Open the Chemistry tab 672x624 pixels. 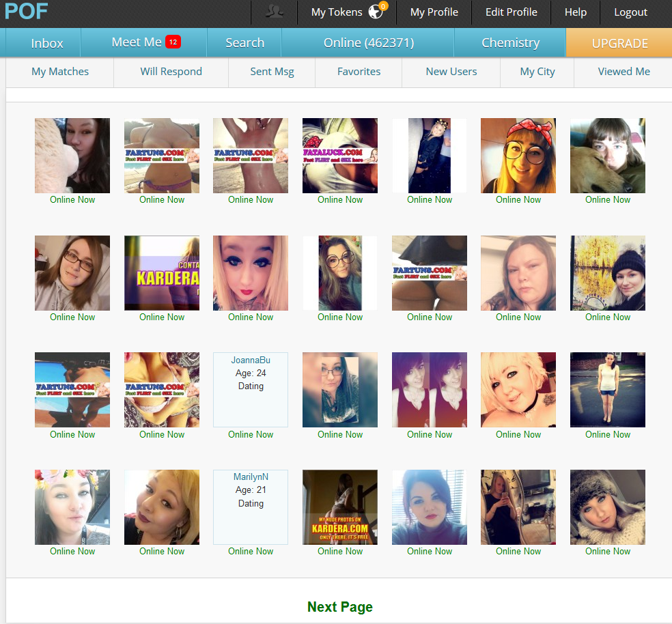[x=510, y=43]
